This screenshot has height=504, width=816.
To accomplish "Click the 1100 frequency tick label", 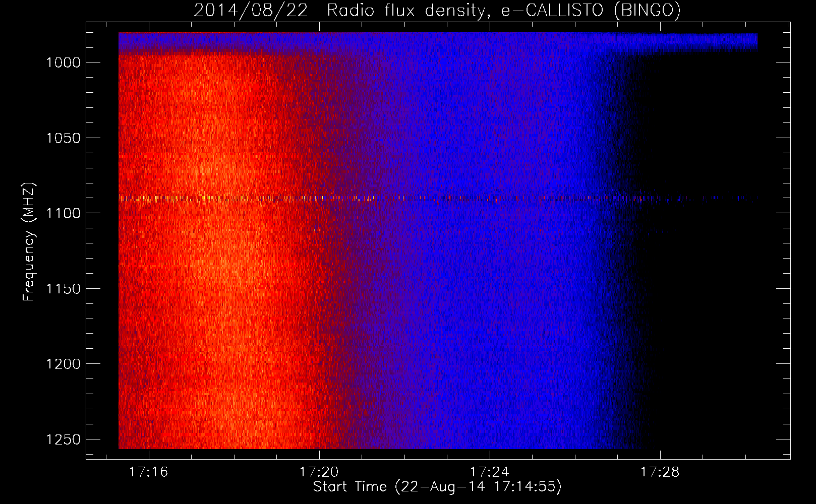I will [64, 213].
